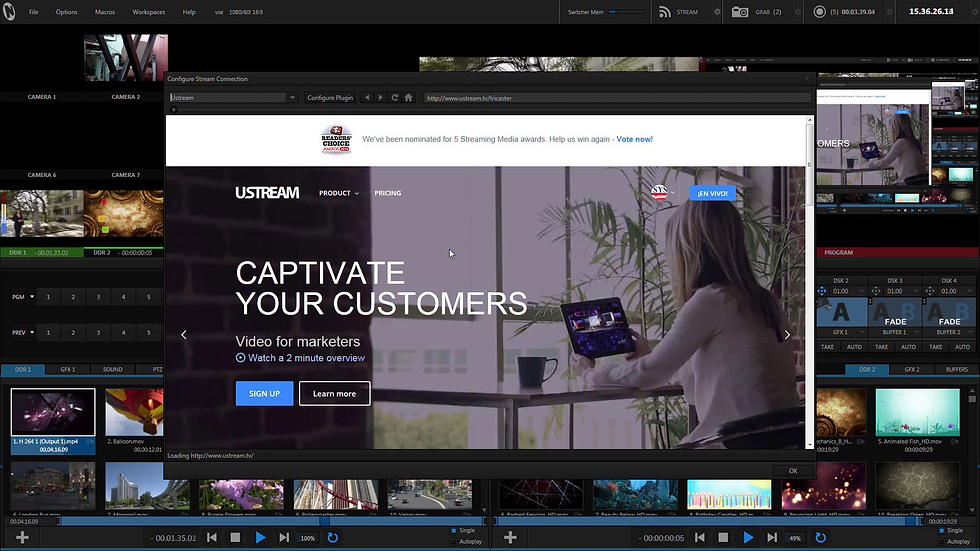Expand the PREV row dropdown arrow
The image size is (980, 551).
tap(32, 332)
